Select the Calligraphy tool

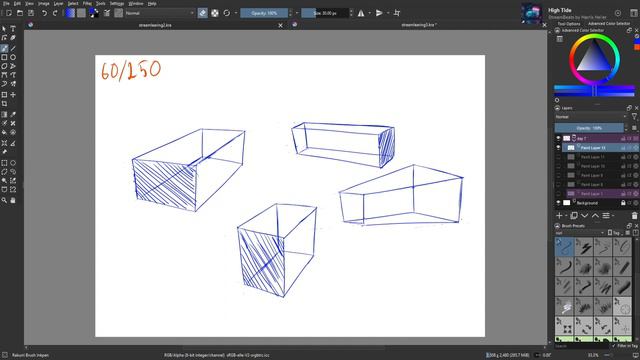point(13,38)
